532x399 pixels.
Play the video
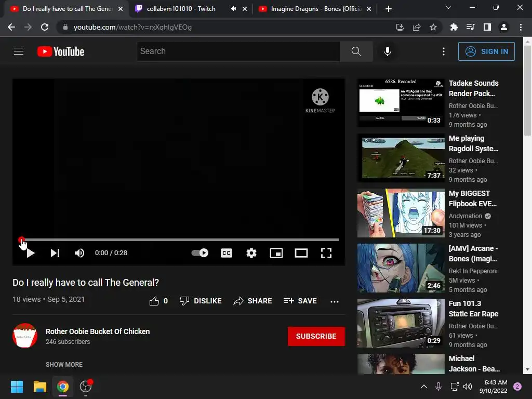point(31,253)
